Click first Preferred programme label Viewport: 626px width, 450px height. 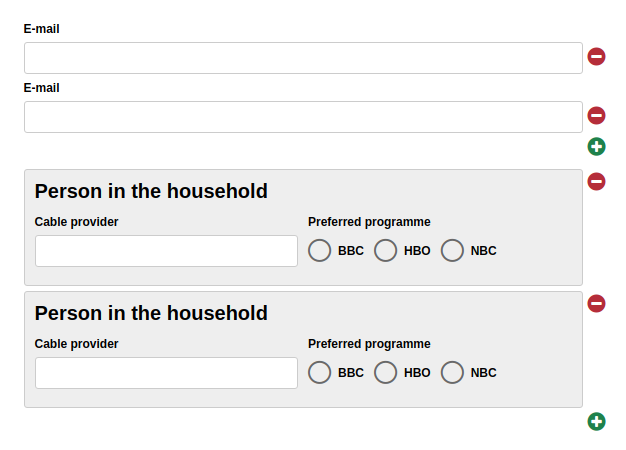(369, 222)
